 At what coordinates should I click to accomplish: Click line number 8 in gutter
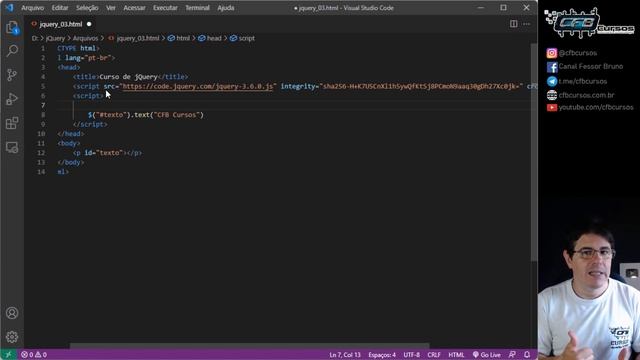click(43, 115)
